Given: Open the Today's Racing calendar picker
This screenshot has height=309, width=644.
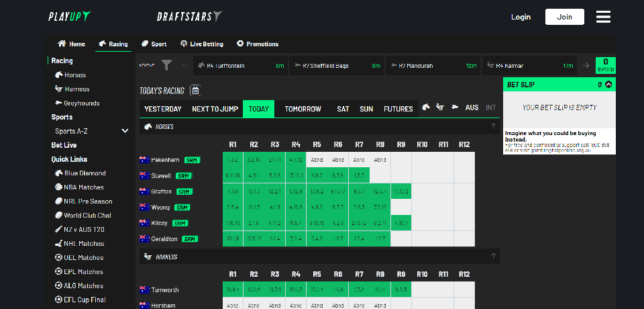Looking at the screenshot, I should (x=195, y=91).
